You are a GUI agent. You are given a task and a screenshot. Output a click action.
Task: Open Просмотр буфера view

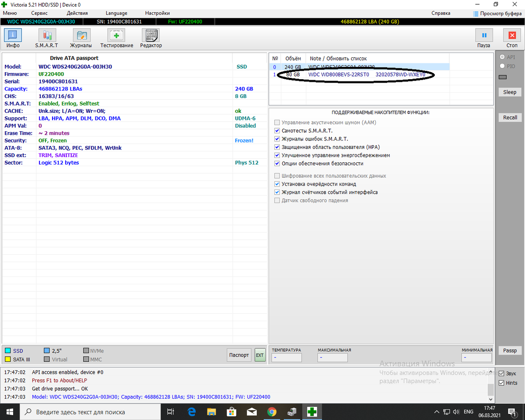tap(497, 14)
